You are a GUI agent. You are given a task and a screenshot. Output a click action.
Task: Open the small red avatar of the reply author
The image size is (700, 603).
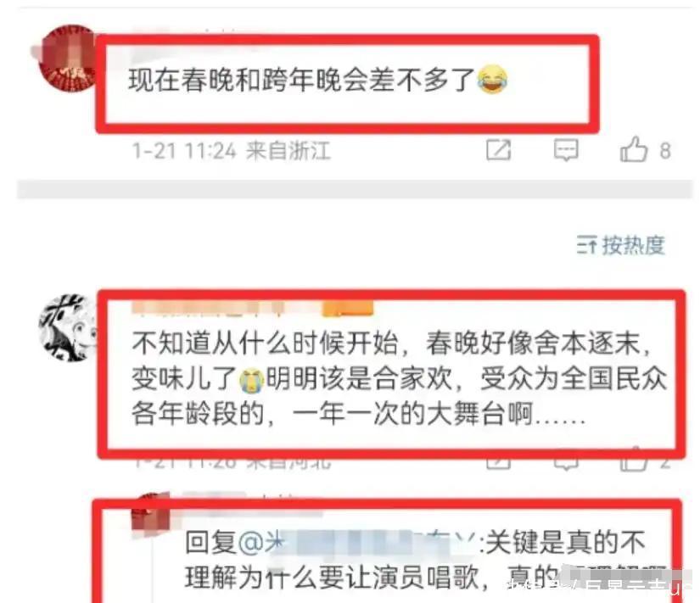click(151, 513)
